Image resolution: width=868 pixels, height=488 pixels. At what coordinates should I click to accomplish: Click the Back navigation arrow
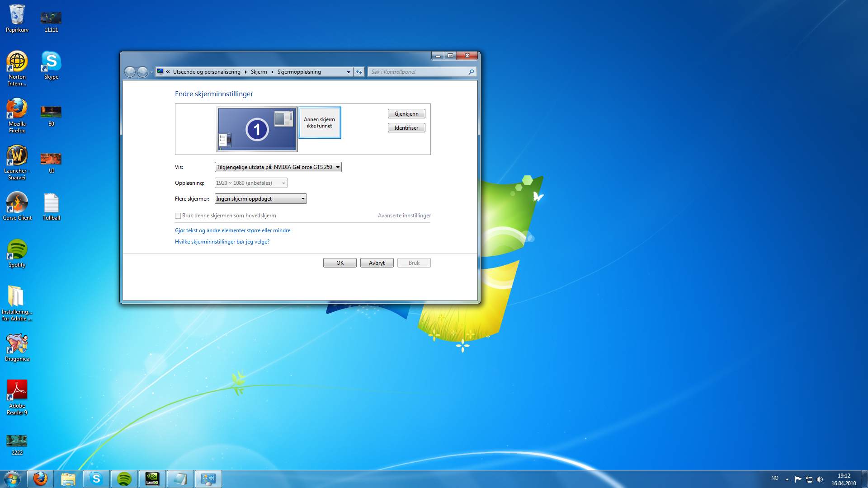(x=130, y=72)
